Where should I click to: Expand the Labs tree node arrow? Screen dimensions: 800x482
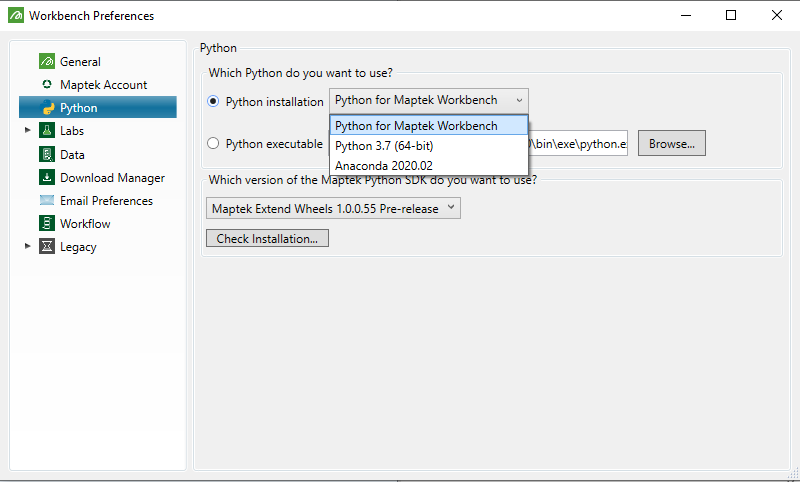point(27,131)
